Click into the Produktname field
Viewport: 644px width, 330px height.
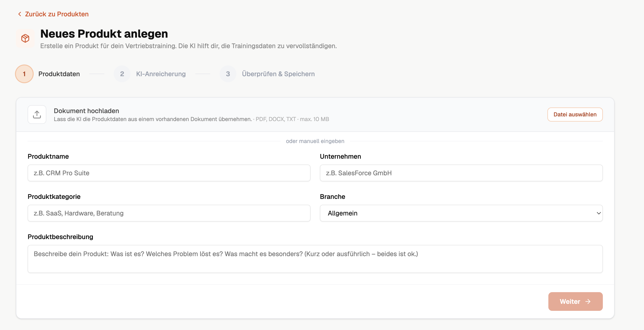169,173
